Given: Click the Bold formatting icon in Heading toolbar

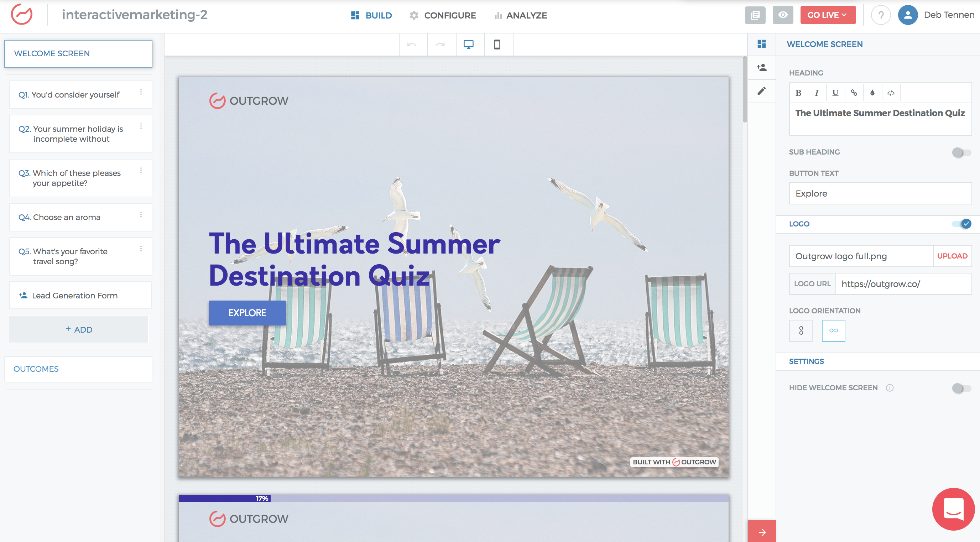Looking at the screenshot, I should pyautogui.click(x=798, y=93).
